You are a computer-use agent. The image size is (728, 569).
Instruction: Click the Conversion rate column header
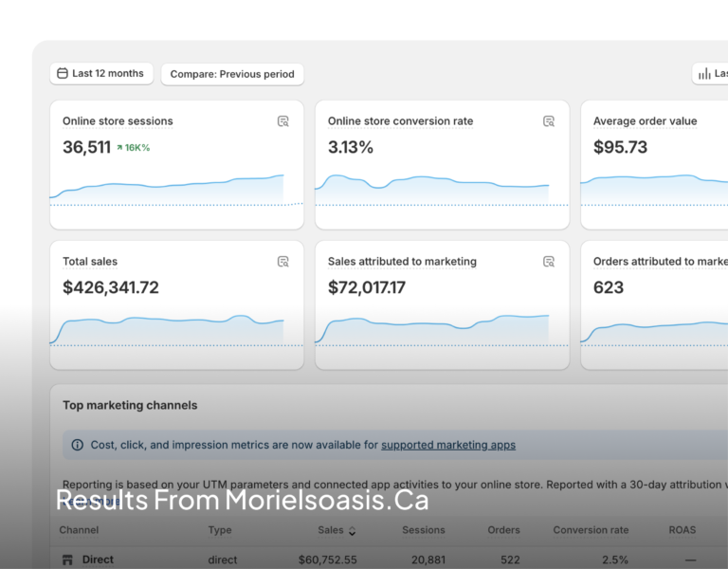591,530
